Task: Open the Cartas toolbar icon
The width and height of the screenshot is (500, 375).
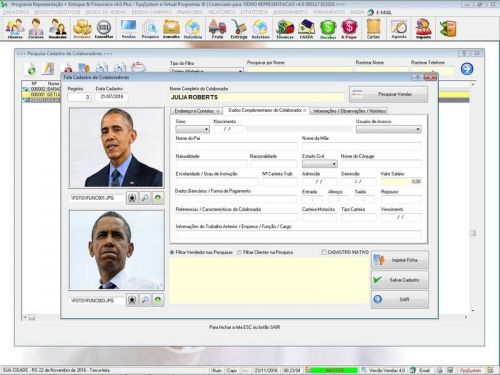Action: (x=373, y=29)
